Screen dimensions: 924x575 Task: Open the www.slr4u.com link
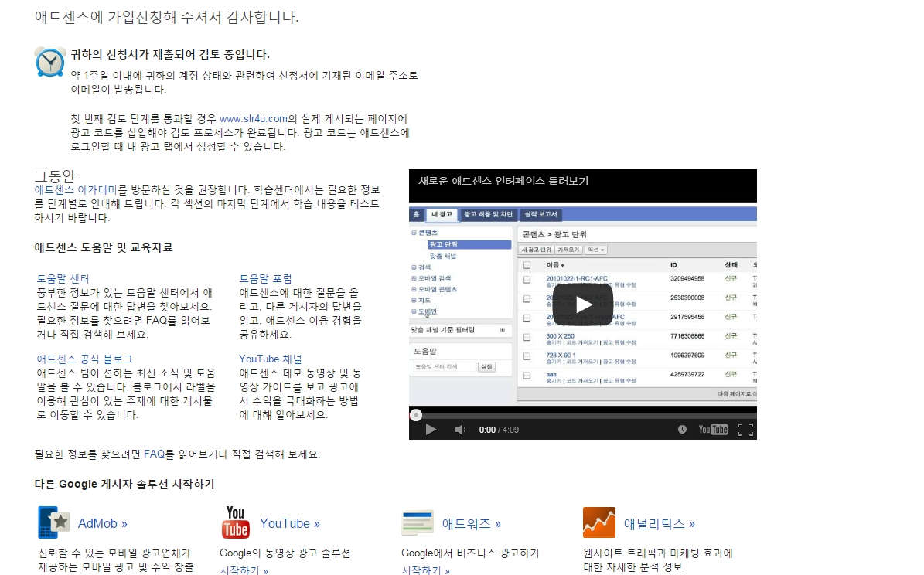[254, 119]
